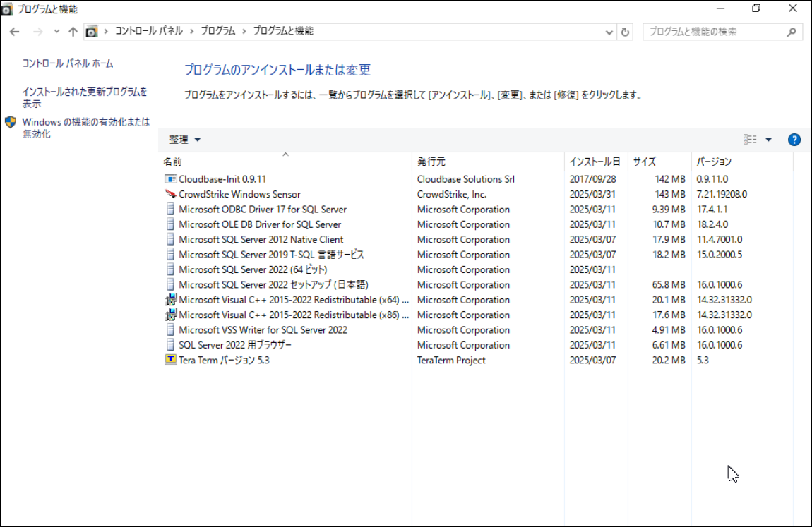This screenshot has width=812, height=527.
Task: Click the Visual C++ Redistributable (x64) icon
Action: [170, 300]
